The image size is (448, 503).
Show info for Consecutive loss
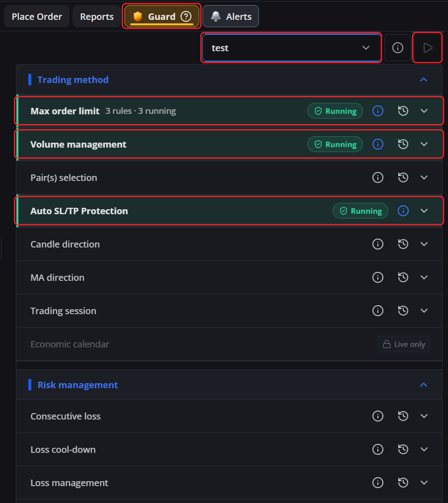[378, 416]
